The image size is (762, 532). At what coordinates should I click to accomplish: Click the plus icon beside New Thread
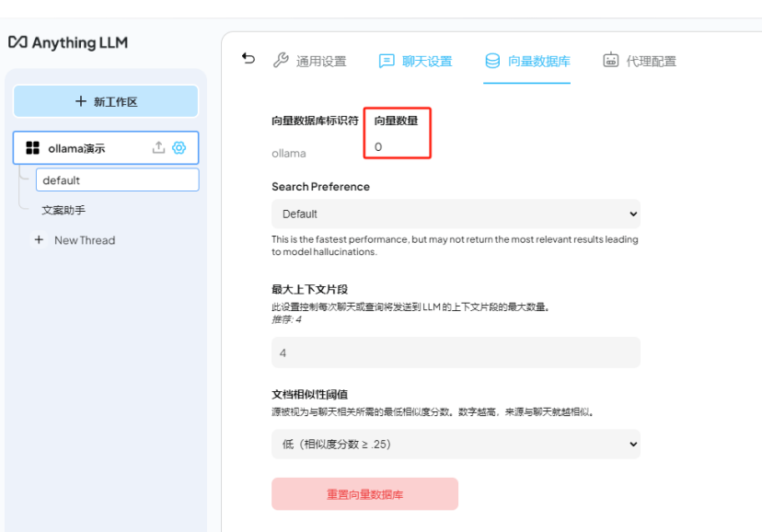[x=39, y=240]
